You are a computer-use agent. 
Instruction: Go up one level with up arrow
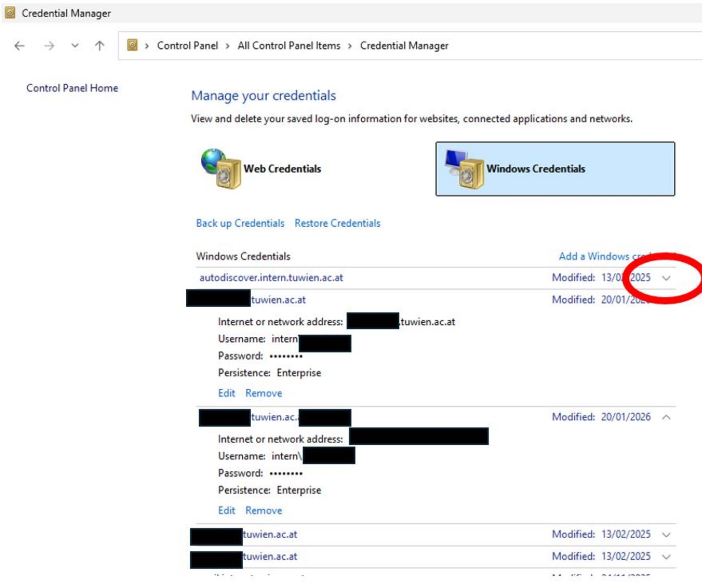99,46
